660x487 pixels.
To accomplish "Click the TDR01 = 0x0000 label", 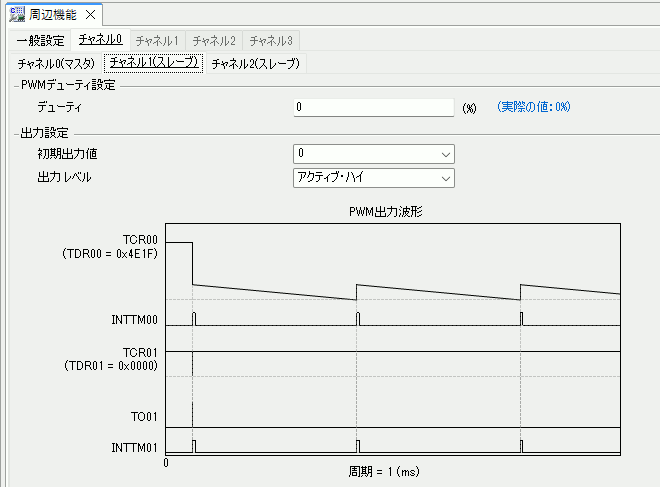I will pyautogui.click(x=111, y=365).
